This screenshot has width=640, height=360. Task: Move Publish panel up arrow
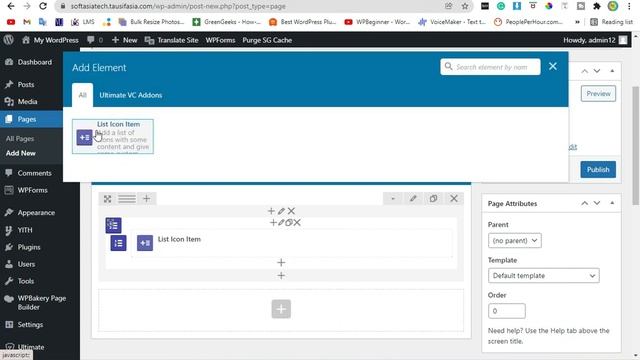pyautogui.click(x=584, y=71)
